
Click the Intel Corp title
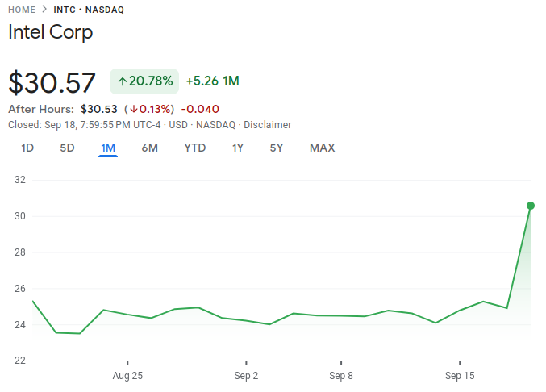(51, 32)
